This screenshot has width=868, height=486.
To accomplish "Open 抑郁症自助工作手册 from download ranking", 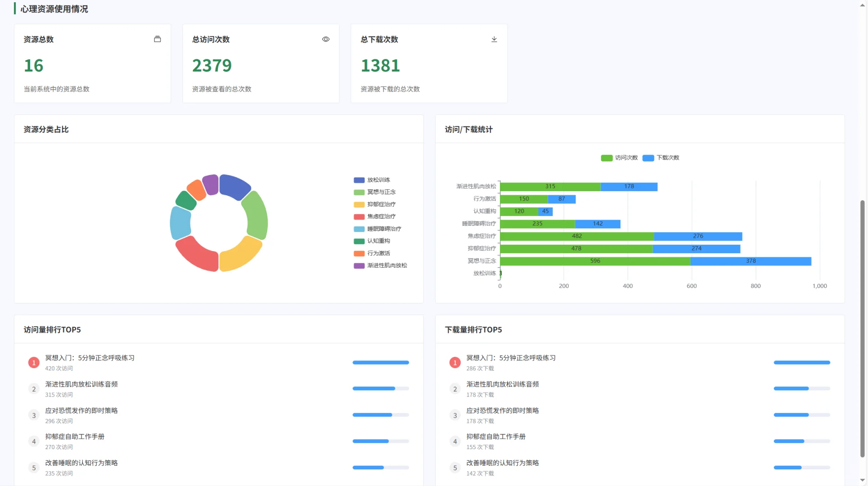I will [495, 436].
